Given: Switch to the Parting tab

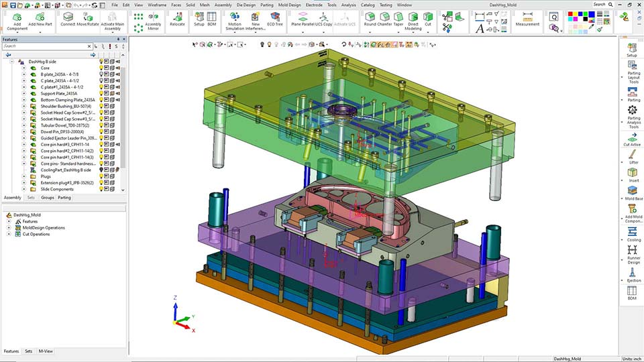Looking at the screenshot, I should click(x=64, y=198).
